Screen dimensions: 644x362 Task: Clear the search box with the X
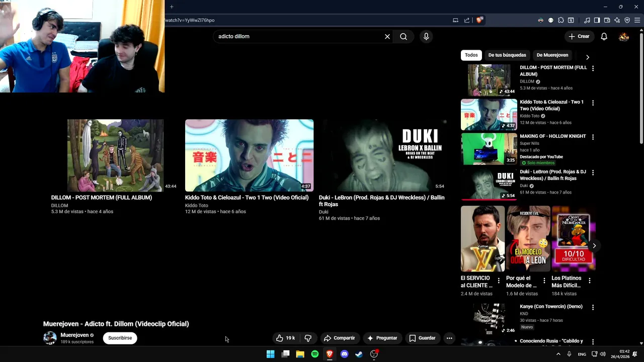click(x=387, y=36)
